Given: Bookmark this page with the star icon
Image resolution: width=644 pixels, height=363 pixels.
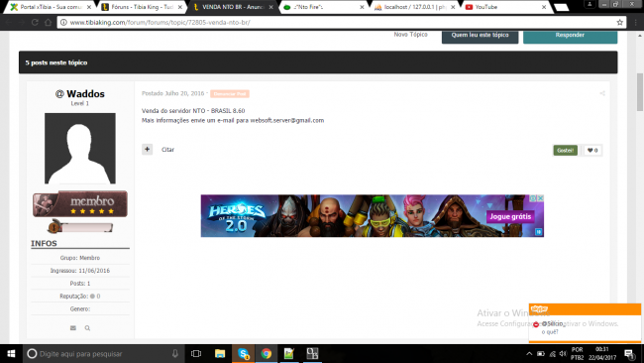Looking at the screenshot, I should click(620, 22).
